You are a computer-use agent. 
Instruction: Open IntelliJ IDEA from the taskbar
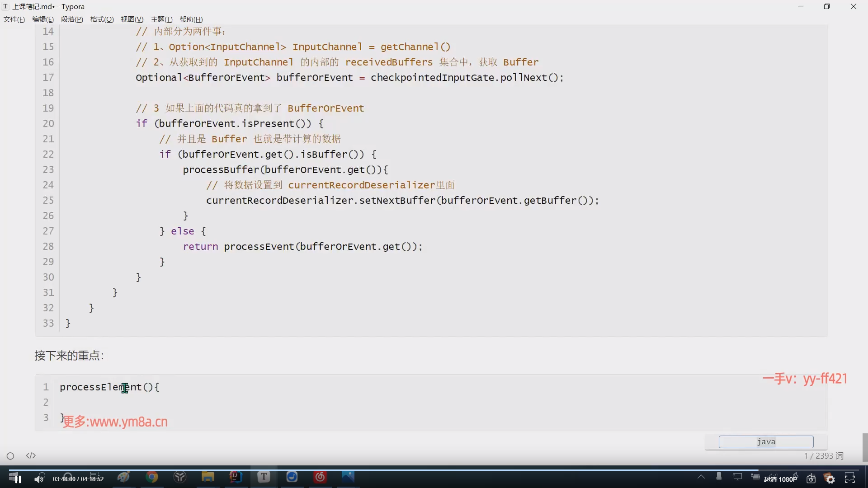pos(236,477)
